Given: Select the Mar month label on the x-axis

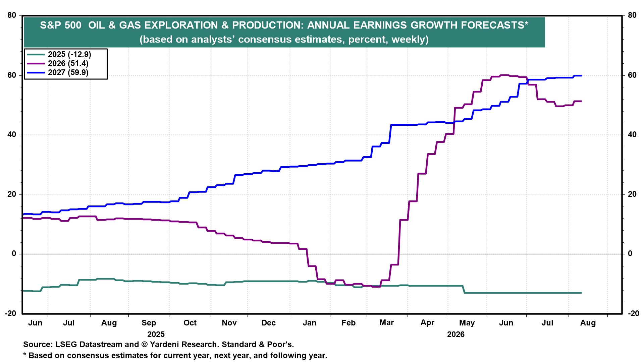Looking at the screenshot, I should tap(386, 323).
